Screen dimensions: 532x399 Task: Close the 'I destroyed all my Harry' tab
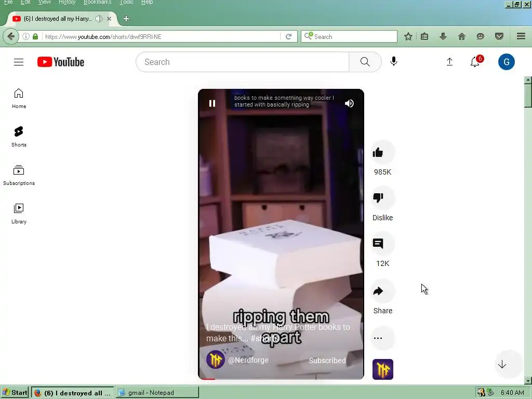coord(109,19)
